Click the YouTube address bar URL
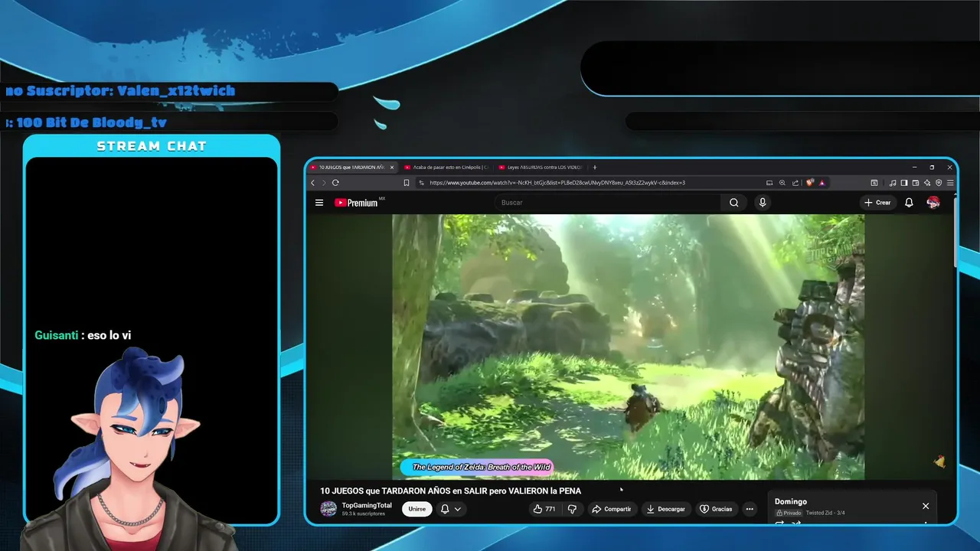Viewport: 980px width, 551px height. pyautogui.click(x=557, y=183)
